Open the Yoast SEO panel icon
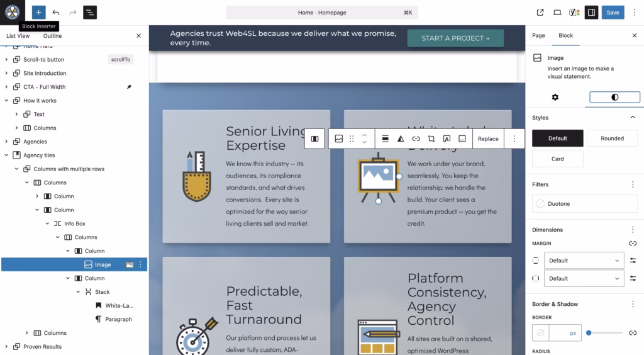644x355 pixels. coord(574,12)
